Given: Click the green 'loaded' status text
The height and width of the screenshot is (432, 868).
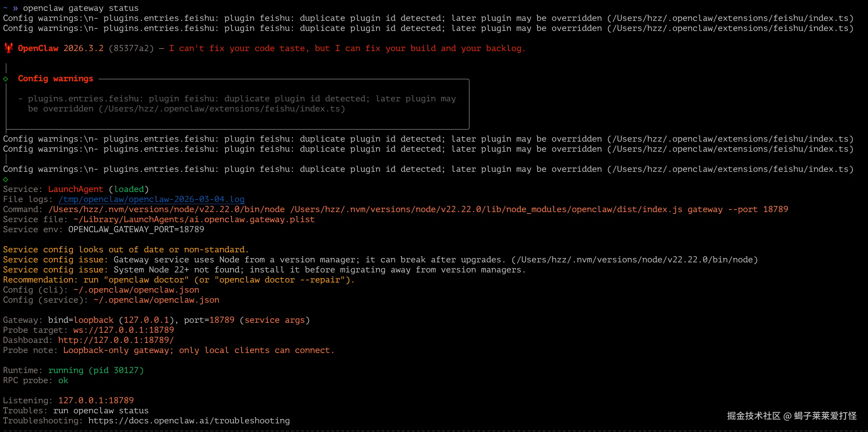Looking at the screenshot, I should coord(129,189).
